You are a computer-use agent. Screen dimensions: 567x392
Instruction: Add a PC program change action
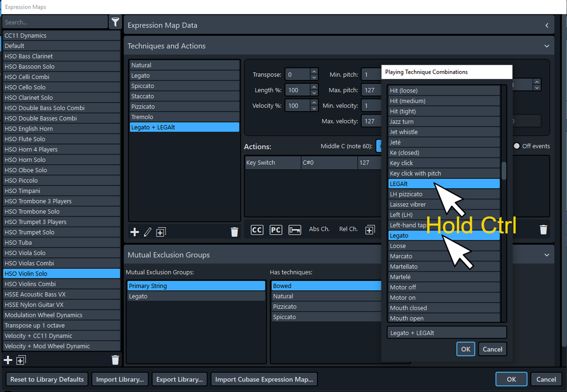coord(276,230)
